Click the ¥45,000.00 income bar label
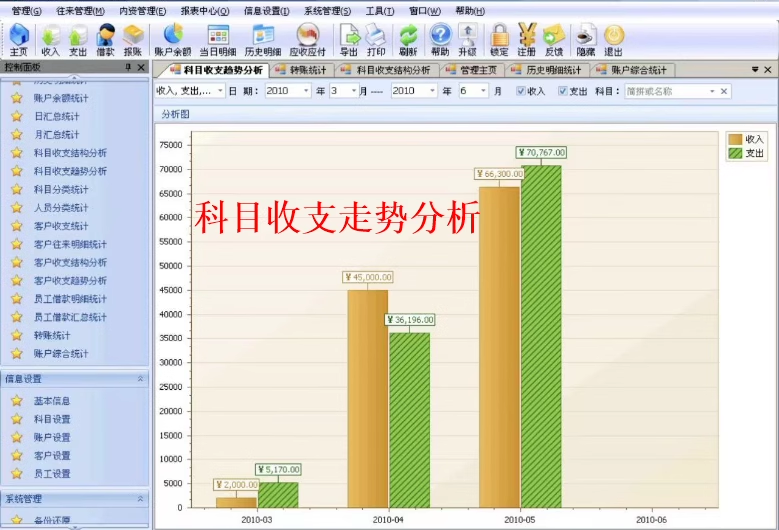 click(368, 277)
